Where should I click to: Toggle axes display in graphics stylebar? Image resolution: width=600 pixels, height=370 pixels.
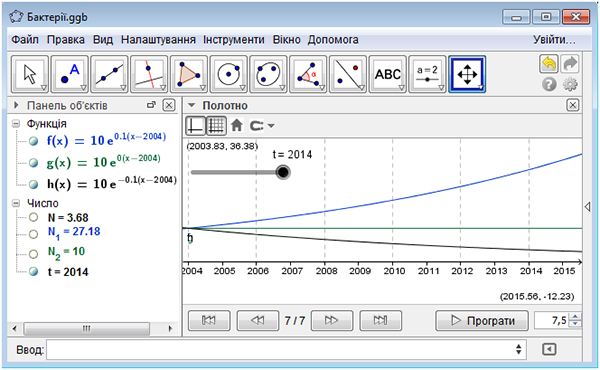[196, 126]
